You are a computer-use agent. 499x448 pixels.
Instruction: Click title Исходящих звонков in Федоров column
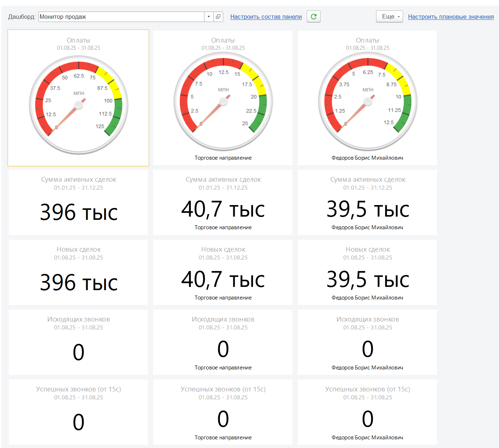[368, 319]
